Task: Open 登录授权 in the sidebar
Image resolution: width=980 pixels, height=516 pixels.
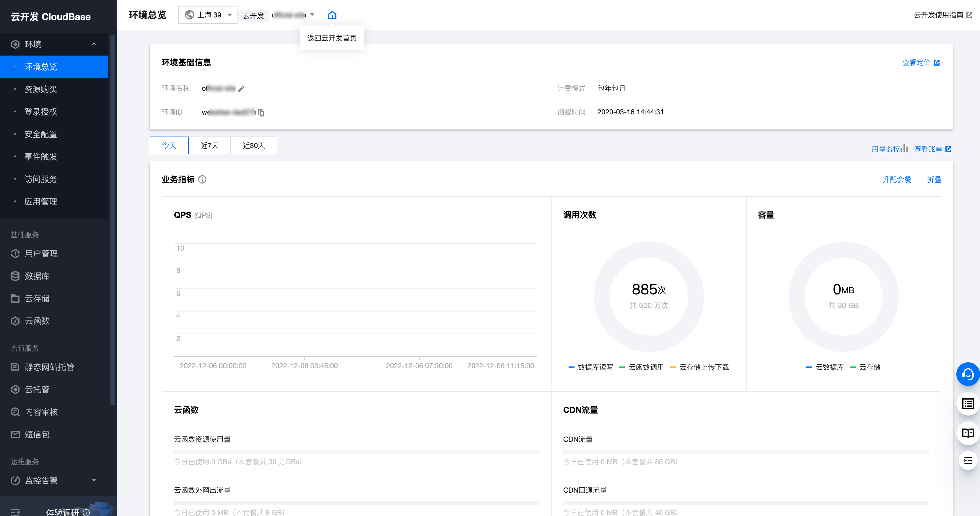Action: point(54,111)
